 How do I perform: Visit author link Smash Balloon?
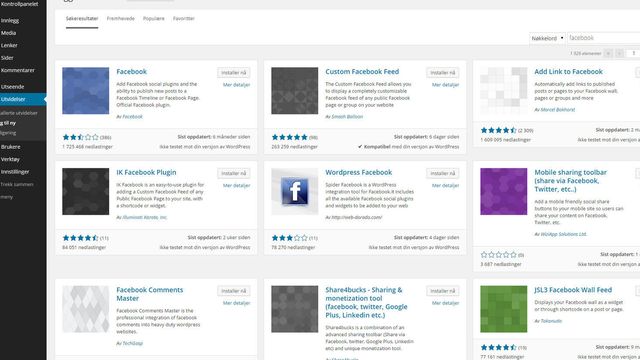pos(347,117)
